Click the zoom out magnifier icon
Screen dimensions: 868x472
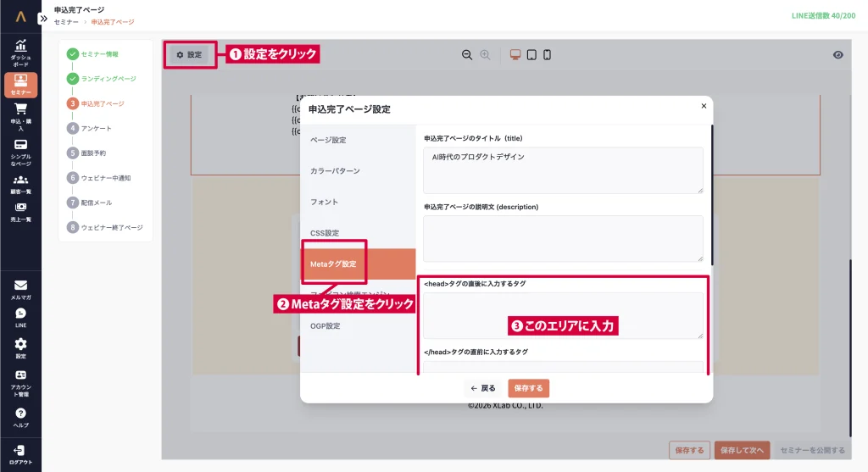(467, 55)
